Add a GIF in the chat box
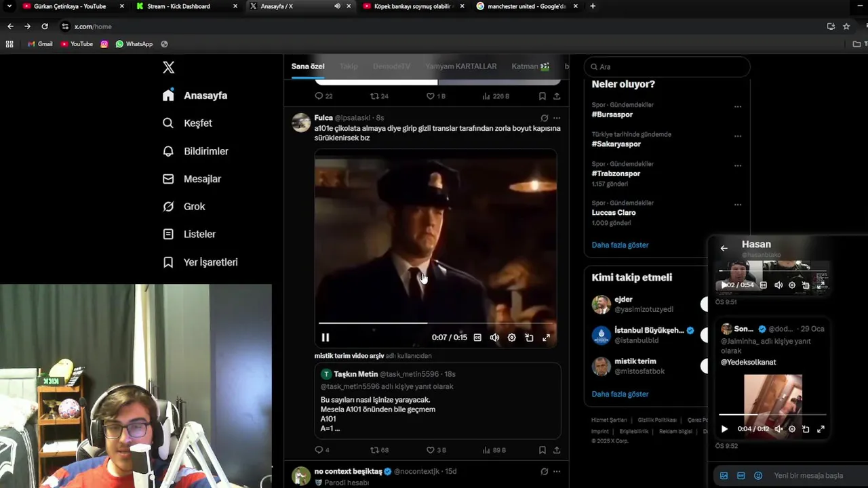The image size is (868, 488). (x=741, y=476)
